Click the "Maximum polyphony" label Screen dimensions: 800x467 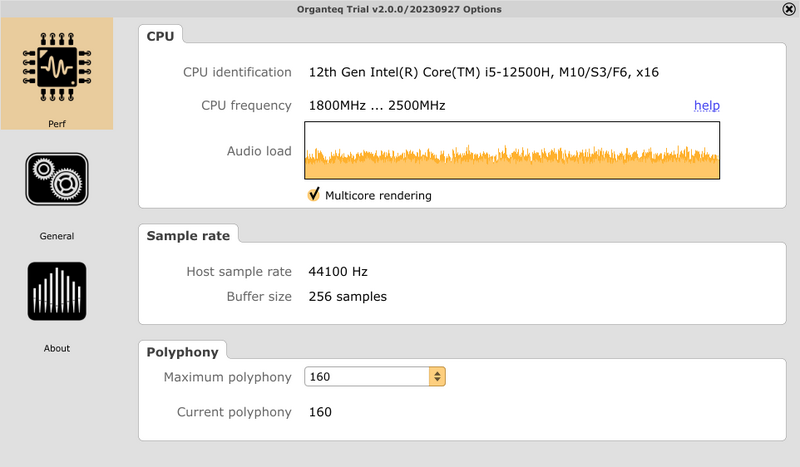(x=228, y=377)
